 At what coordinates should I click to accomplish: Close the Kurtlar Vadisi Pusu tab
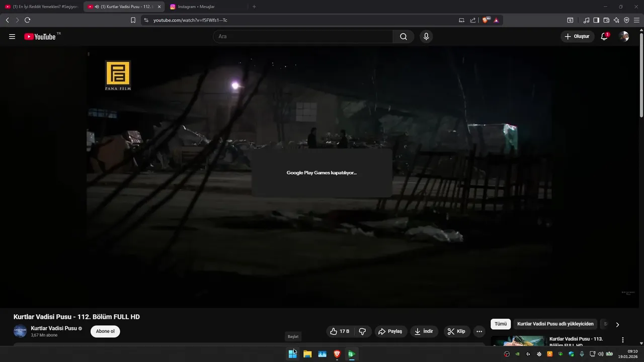[x=159, y=7]
